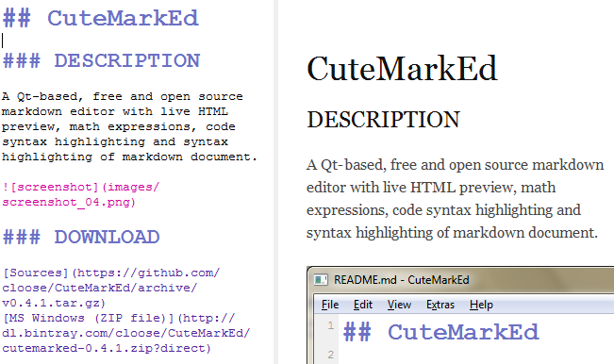Click 'dl.bintray.com/cloose/CuteMarkEd/' line in editor
614x364 pixels.
(125, 333)
